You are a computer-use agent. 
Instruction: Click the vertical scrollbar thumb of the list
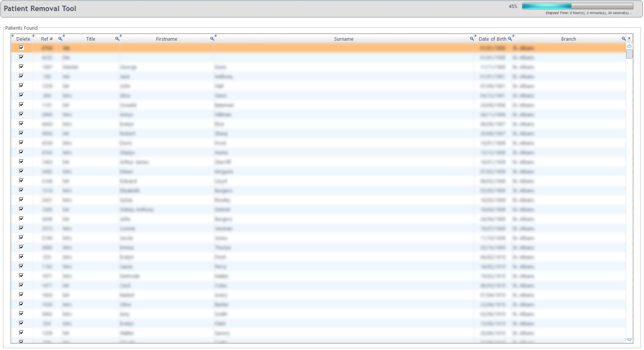tap(629, 54)
